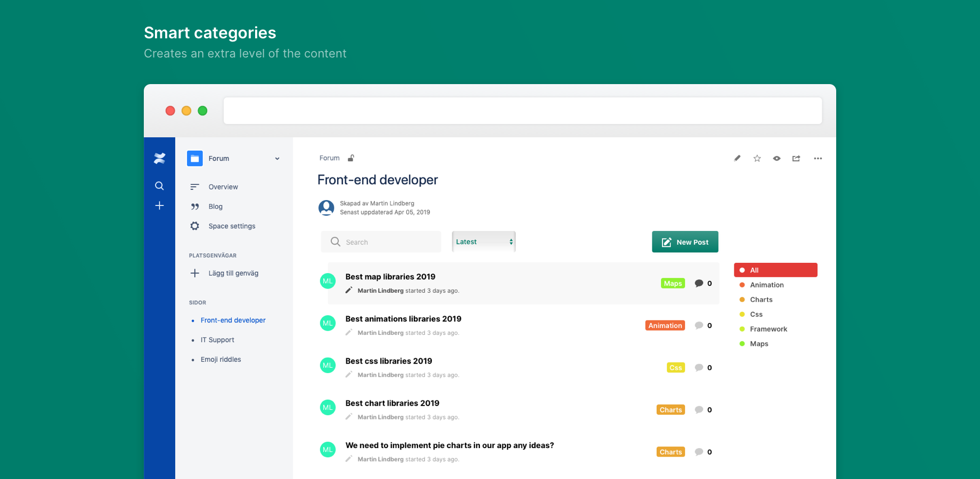Open the more options ellipsis menu
The height and width of the screenshot is (479, 980).
point(818,158)
